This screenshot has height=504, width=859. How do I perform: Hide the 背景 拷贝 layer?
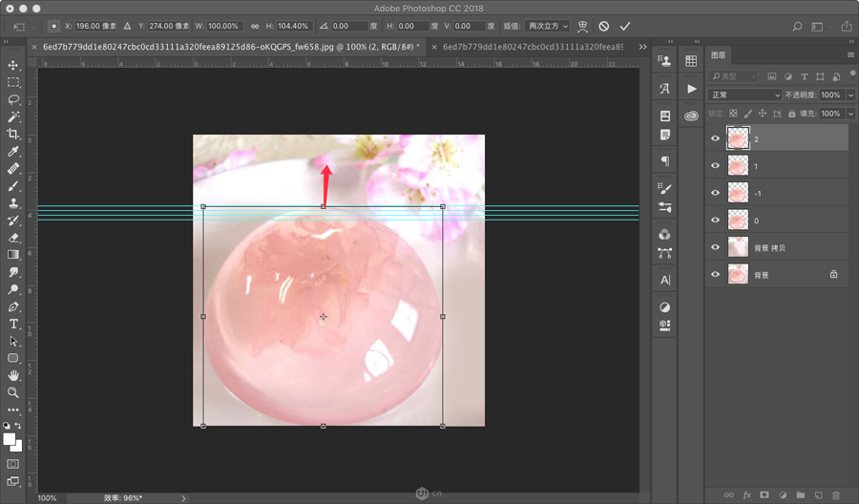pyautogui.click(x=716, y=247)
